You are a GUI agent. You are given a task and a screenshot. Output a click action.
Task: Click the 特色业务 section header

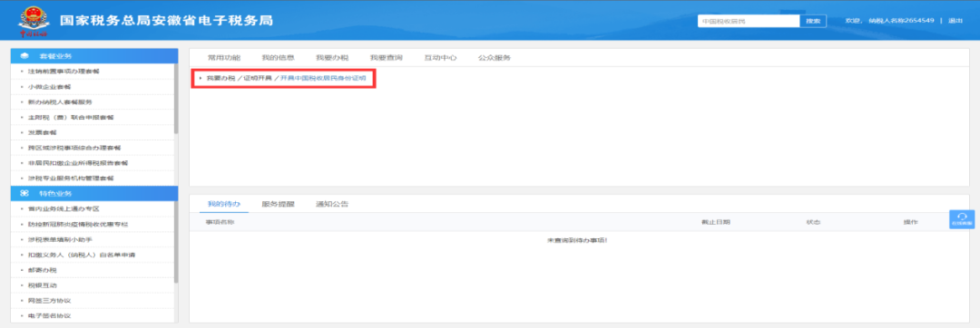pos(94,193)
